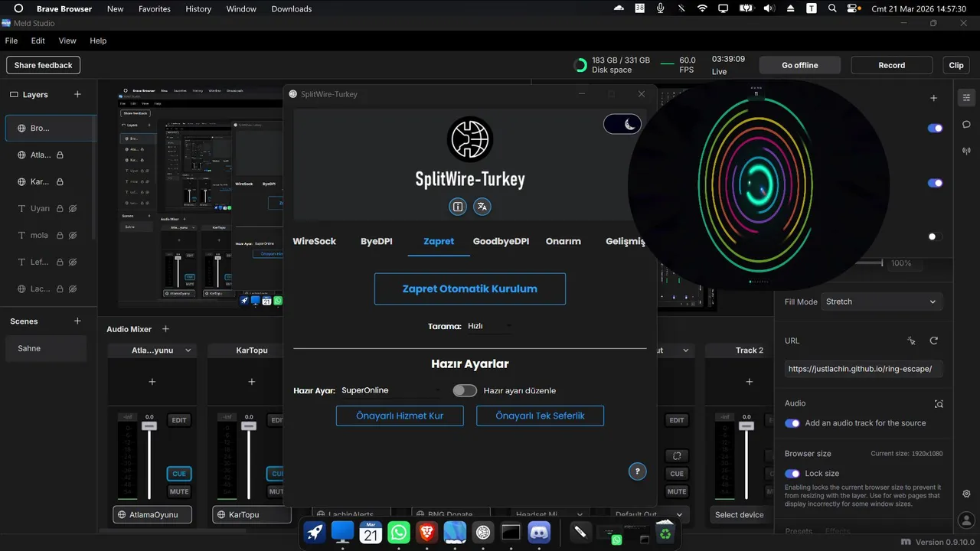This screenshot has height=551, width=980.
Task: Open the Hazır Ayar SuperOnline dropdown
Action: [x=390, y=390]
